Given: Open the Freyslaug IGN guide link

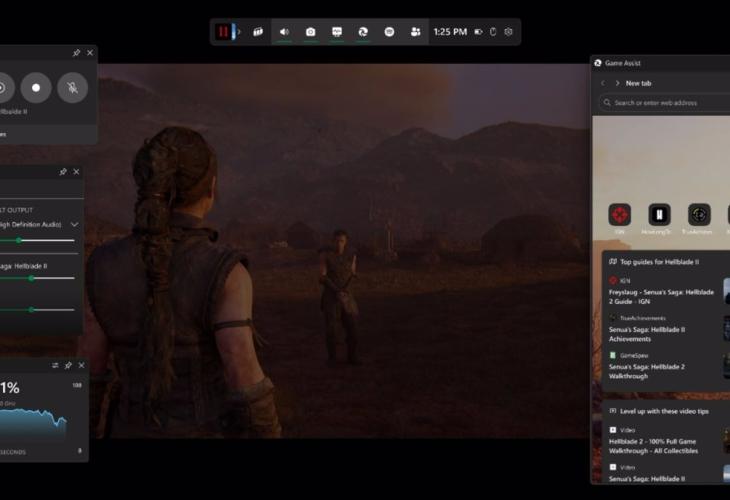Looking at the screenshot, I should (661, 297).
